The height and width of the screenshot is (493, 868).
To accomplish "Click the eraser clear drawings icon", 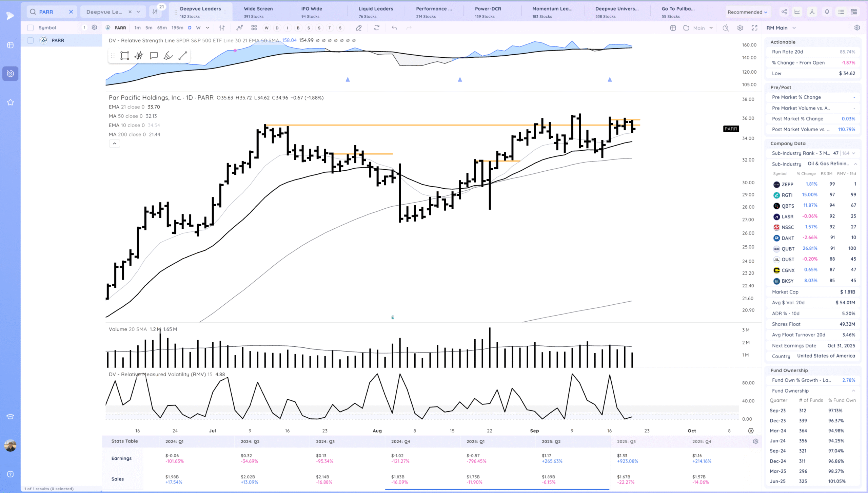I will coord(359,28).
